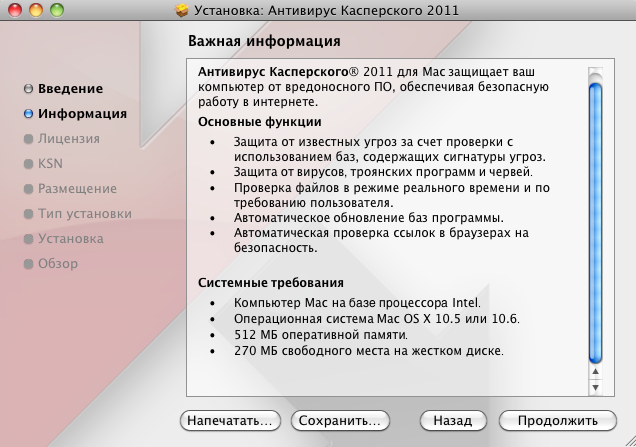636x447 pixels.
Task: Print the info via Напечатать… button
Action: point(230,421)
